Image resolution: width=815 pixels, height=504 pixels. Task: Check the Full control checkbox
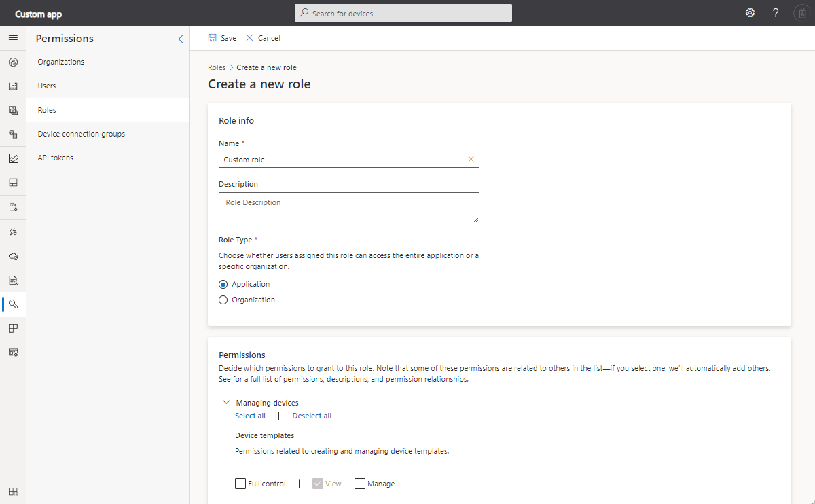point(240,484)
